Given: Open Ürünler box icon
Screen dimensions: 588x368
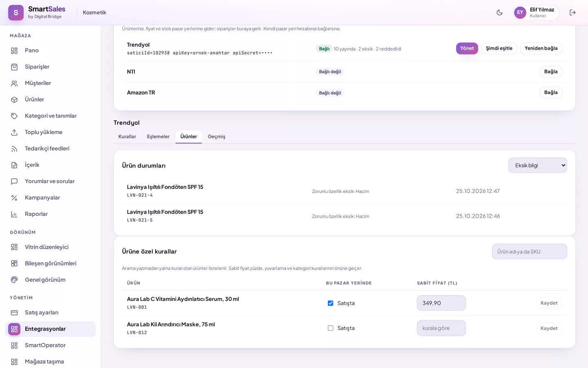Looking at the screenshot, I should 14,100.
